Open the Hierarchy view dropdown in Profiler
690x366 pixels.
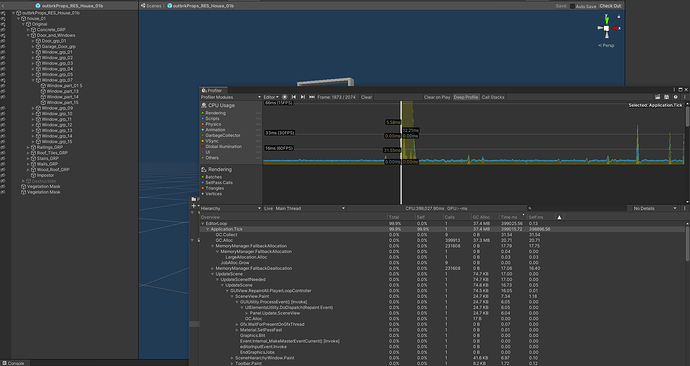point(231,209)
